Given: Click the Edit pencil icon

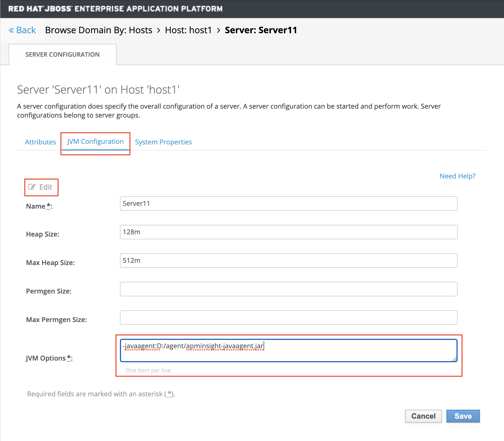Looking at the screenshot, I should coord(32,187).
